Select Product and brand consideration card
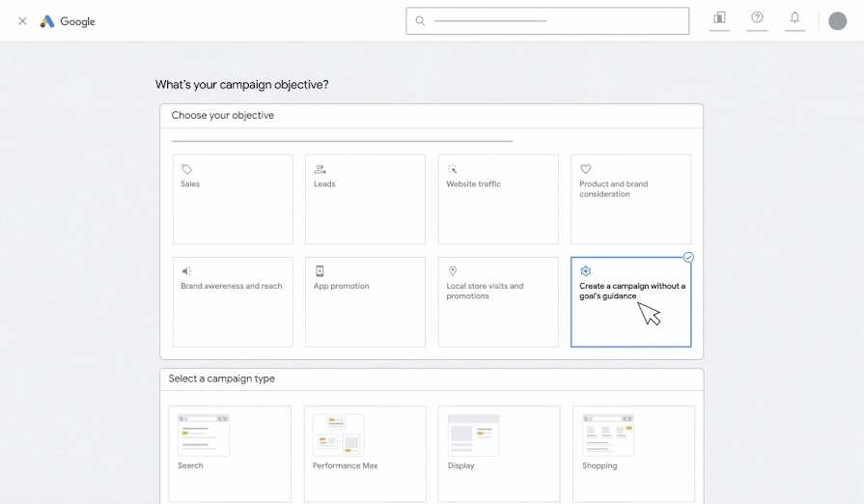 (x=631, y=199)
